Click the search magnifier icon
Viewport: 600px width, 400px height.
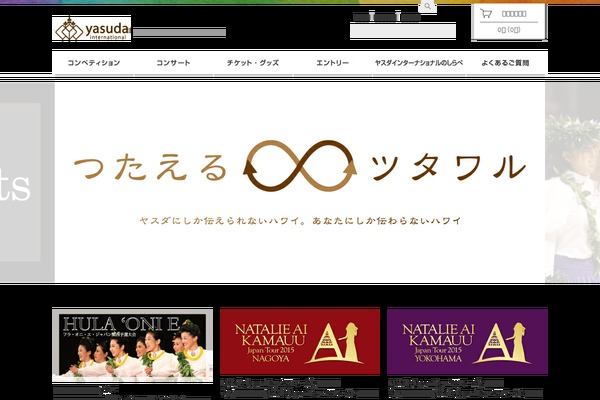coord(427,7)
